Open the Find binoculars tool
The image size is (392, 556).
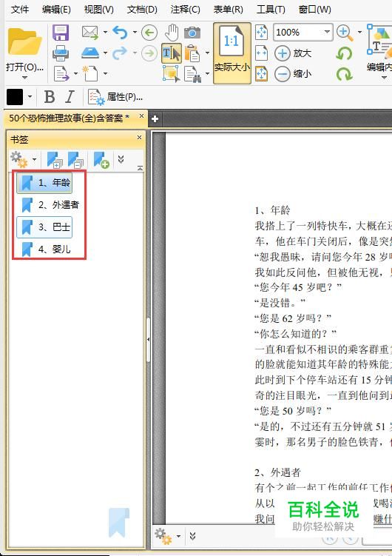(193, 74)
